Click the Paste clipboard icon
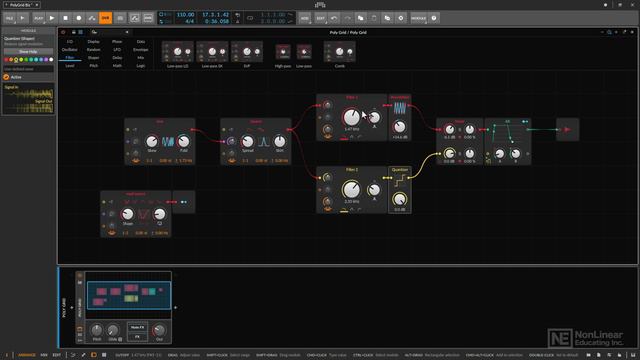Screen dimensions: 640x360 (x=374, y=18)
